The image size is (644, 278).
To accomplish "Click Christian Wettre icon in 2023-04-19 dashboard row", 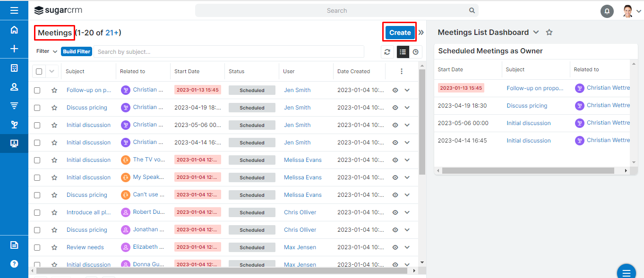I will (x=580, y=106).
